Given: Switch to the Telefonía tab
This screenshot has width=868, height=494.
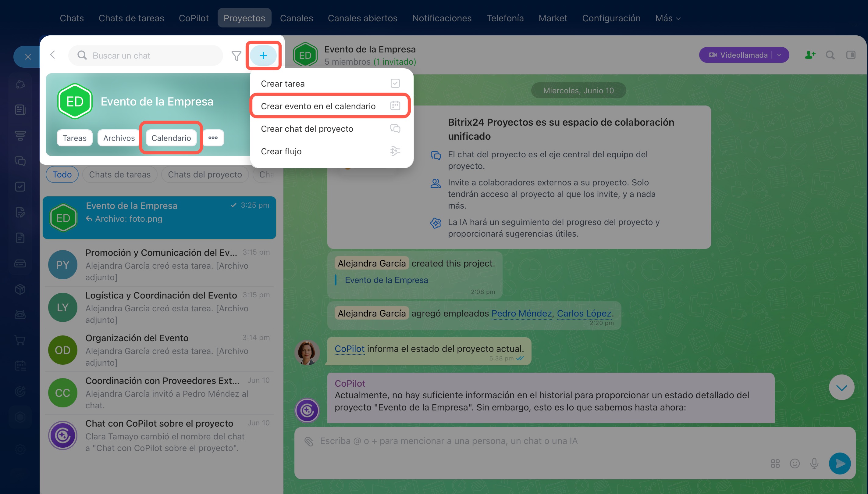Looking at the screenshot, I should [x=505, y=18].
